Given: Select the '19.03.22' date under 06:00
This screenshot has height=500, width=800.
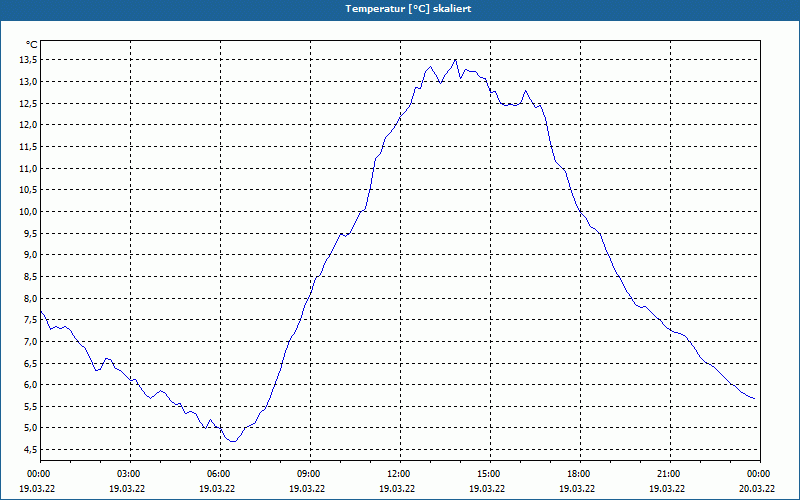Looking at the screenshot, I should click(217, 488).
